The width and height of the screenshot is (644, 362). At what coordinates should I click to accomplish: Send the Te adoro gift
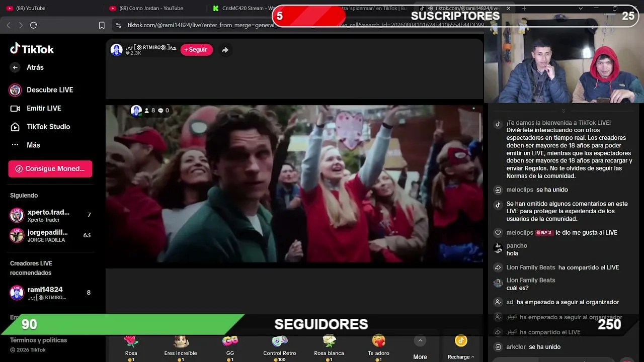[x=378, y=347]
